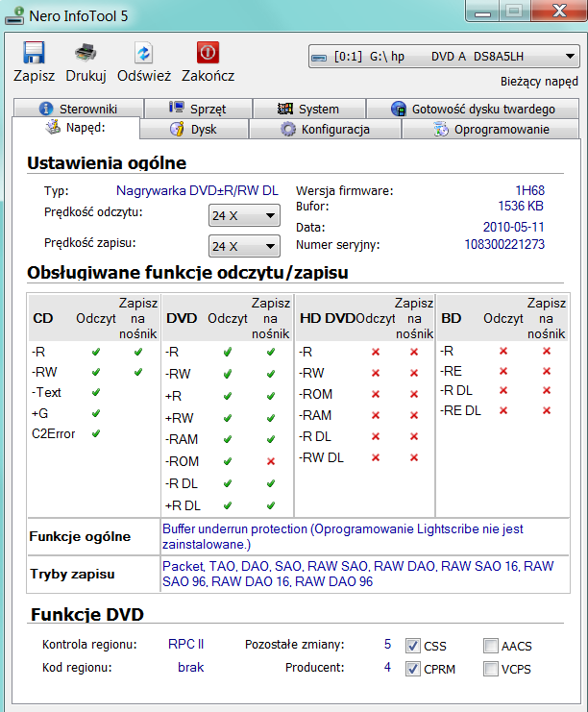This screenshot has width=588, height=712.
Task: Open the Prędkość zapisu speed dropdown
Action: coord(244,246)
